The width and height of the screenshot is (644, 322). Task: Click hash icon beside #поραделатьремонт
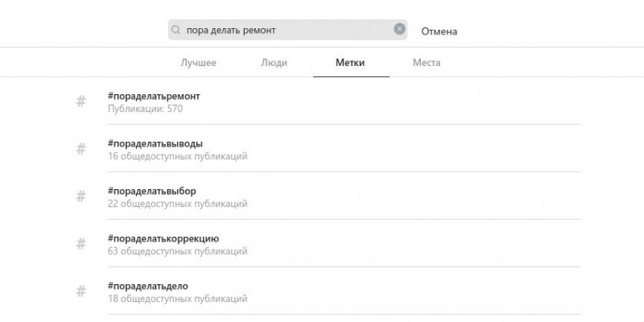pos(81,101)
